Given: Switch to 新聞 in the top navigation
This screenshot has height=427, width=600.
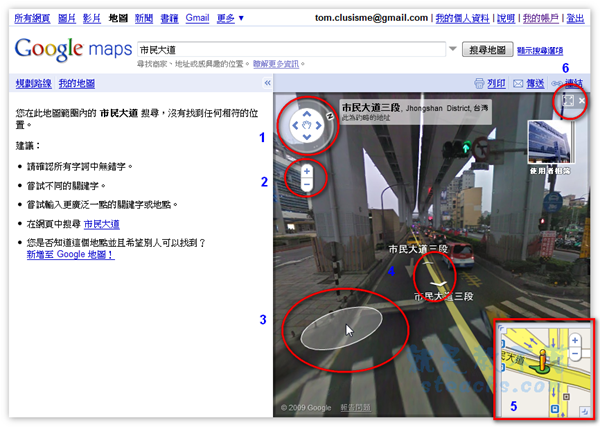Looking at the screenshot, I should pos(144,18).
